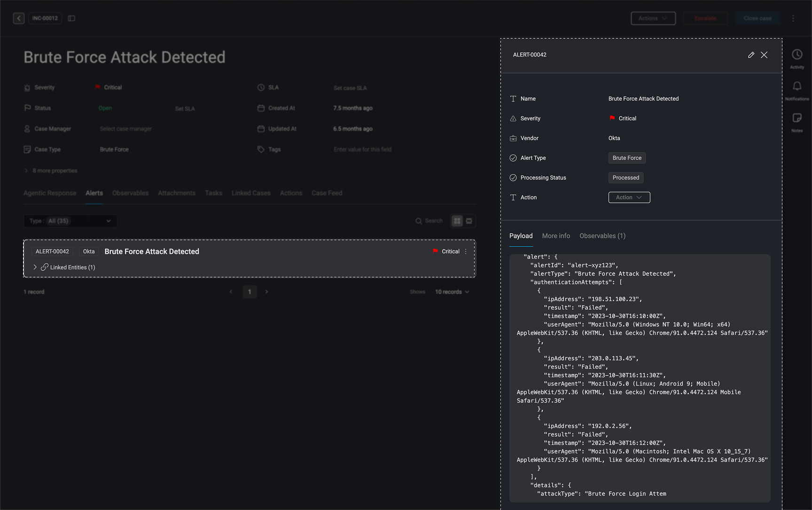The image size is (812, 510).
Task: Click Set SLA next to Status
Action: pos(185,109)
